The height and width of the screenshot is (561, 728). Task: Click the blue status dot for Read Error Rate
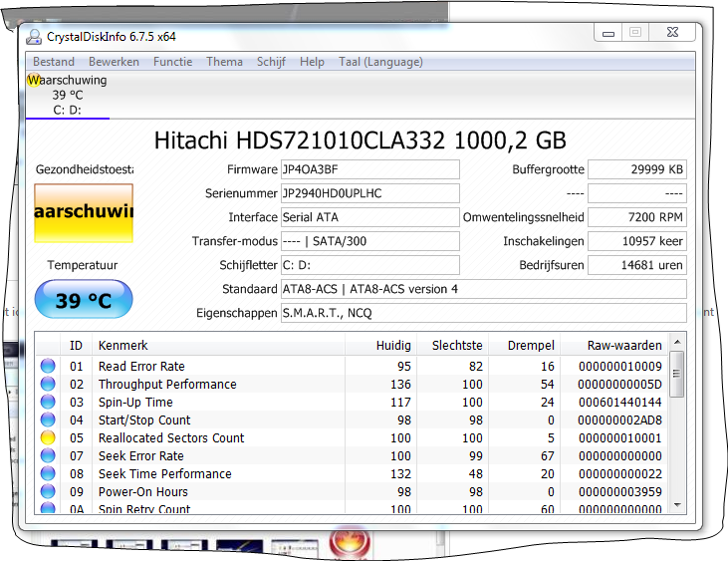48,366
